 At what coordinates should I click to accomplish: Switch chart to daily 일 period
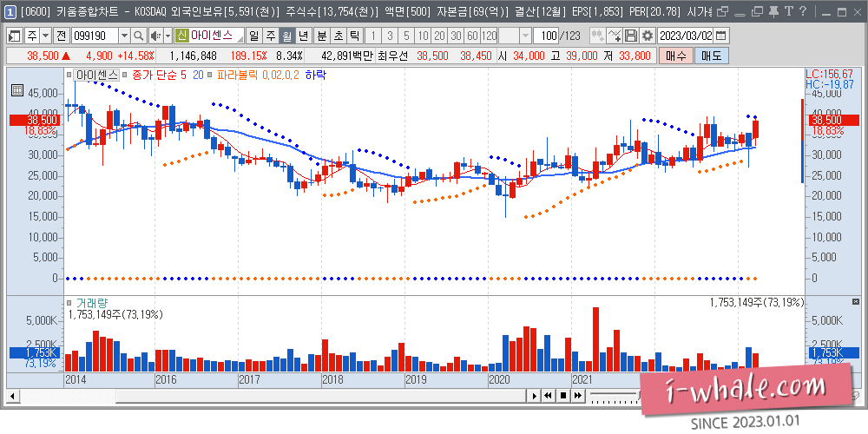(x=254, y=36)
